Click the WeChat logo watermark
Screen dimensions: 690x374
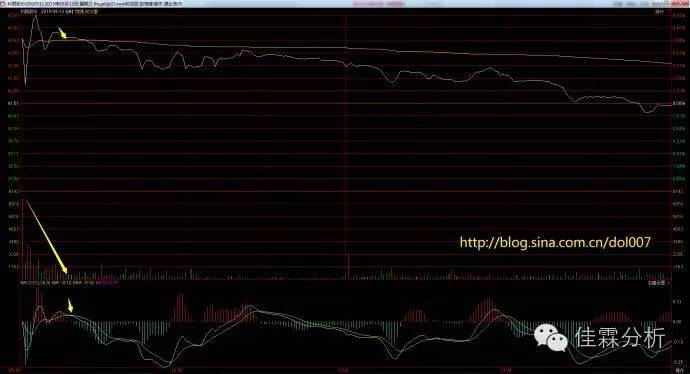[551, 338]
